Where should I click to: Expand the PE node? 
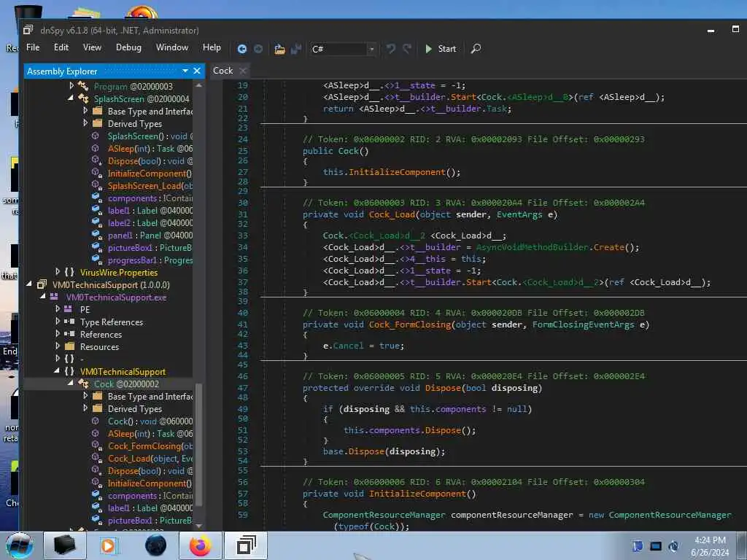(58, 309)
